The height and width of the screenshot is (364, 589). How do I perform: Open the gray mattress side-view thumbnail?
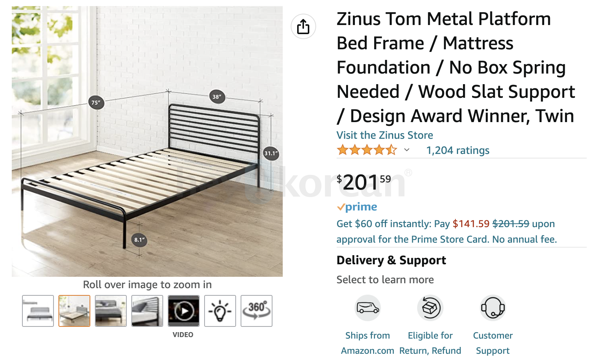click(x=110, y=311)
